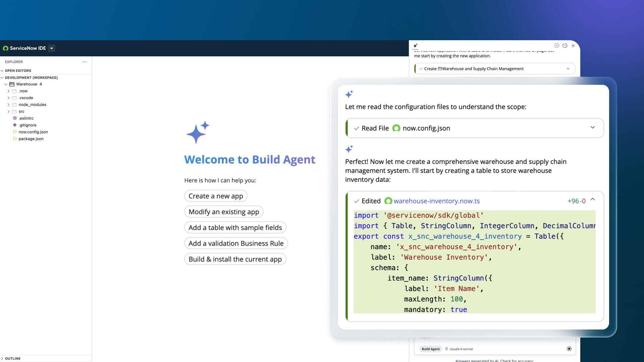Viewport: 644px width, 362px height.
Task: Expand the Create Warehouse and Supply Chain step
Action: click(x=568, y=69)
